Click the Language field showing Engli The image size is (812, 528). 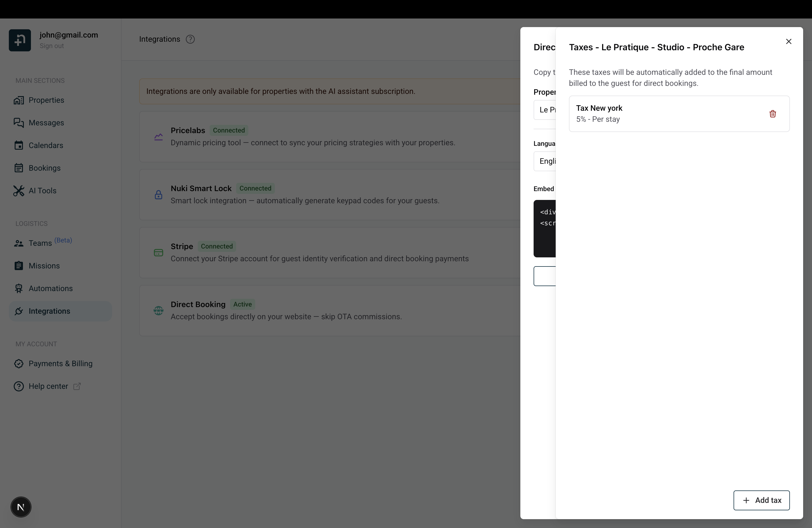tap(545, 161)
